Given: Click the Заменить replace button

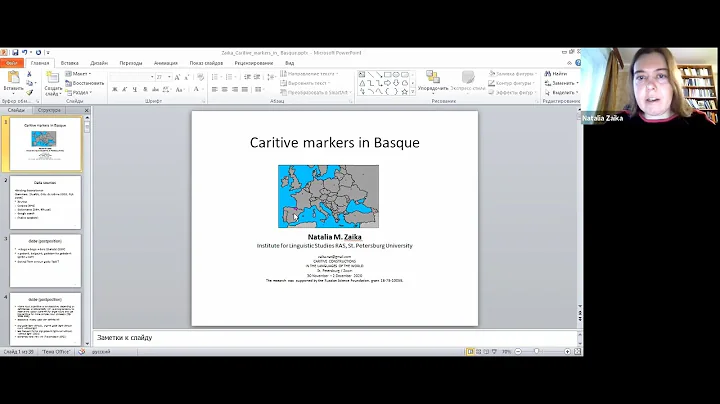Looking at the screenshot, I should pos(561,83).
